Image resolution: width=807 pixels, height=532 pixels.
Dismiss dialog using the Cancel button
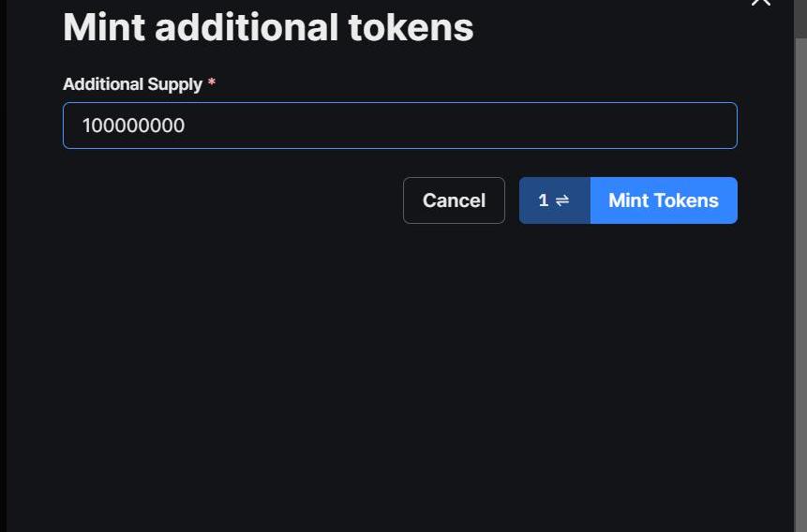point(454,200)
